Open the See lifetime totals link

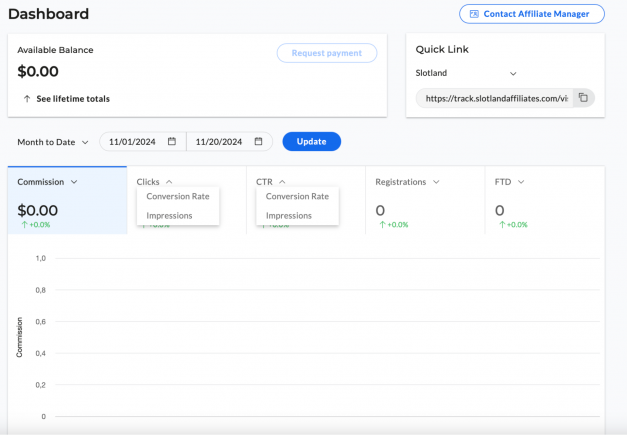[73, 99]
